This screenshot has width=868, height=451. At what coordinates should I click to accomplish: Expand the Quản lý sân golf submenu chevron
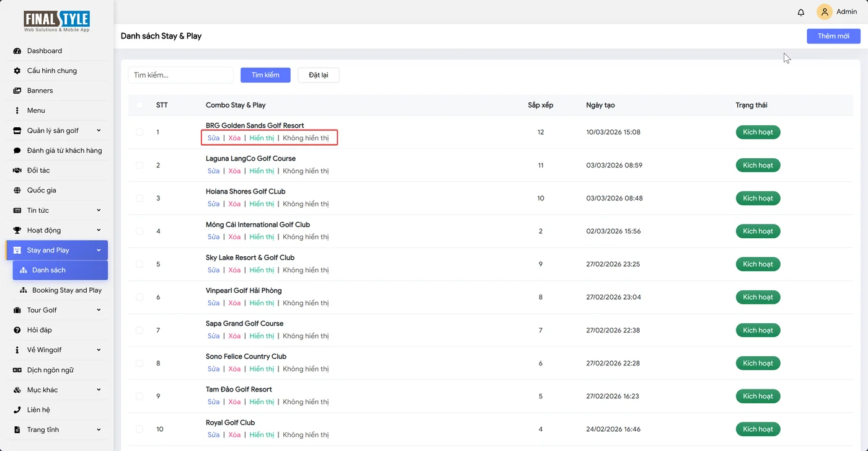click(99, 130)
